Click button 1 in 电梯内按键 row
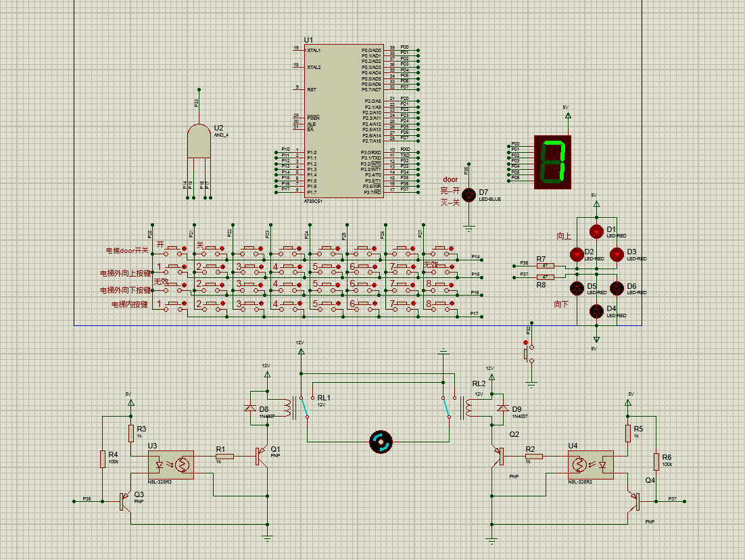Viewport: 745px width, 560px height. coord(174,305)
